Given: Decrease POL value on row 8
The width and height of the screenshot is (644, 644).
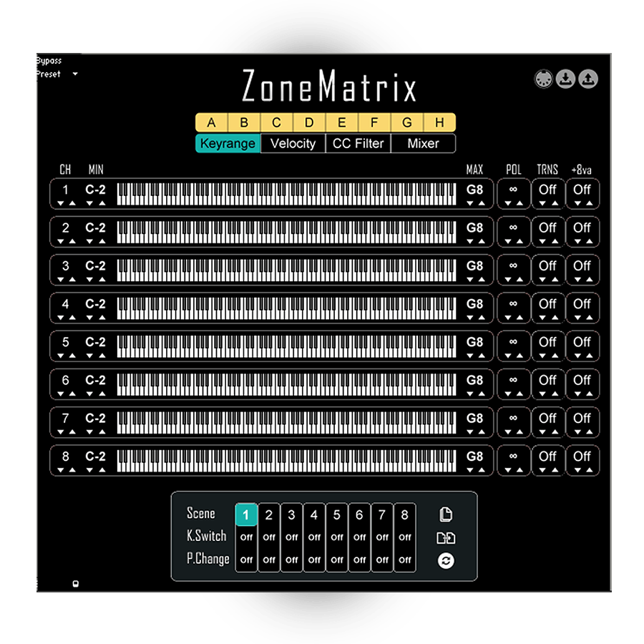Looking at the screenshot, I should (508, 470).
